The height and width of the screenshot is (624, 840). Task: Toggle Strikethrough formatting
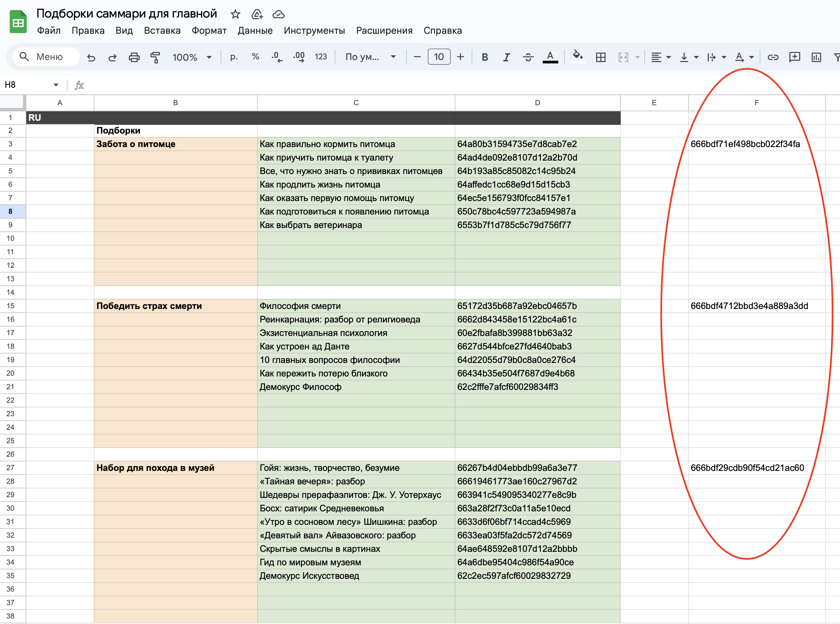(x=528, y=57)
